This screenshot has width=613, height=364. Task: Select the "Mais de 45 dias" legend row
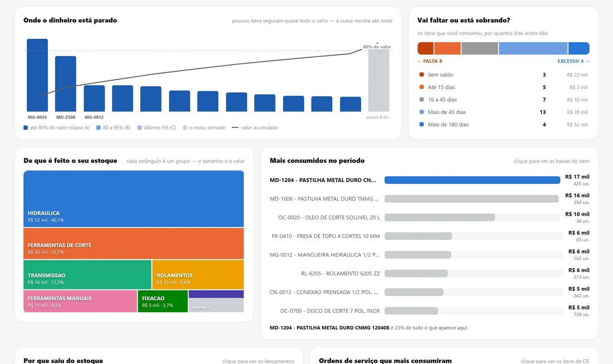tap(503, 112)
